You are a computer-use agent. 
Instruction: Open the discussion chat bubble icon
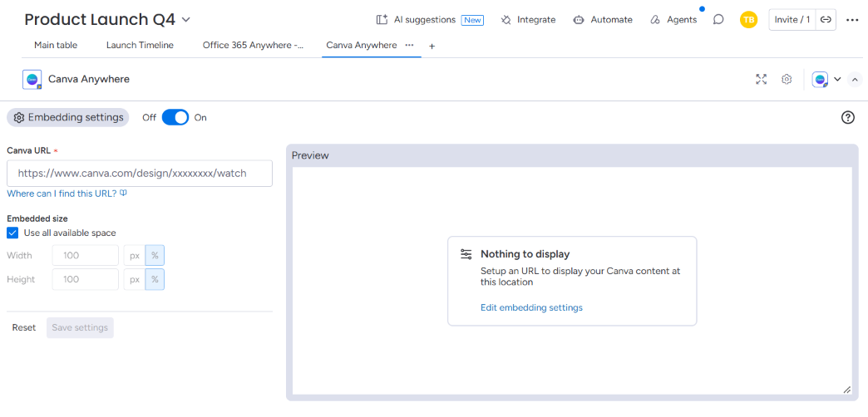[718, 20]
